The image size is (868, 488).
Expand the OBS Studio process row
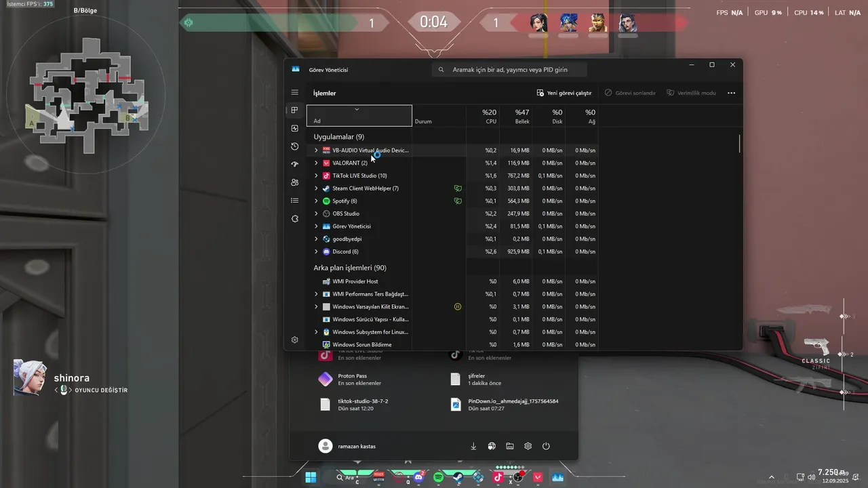coord(316,213)
